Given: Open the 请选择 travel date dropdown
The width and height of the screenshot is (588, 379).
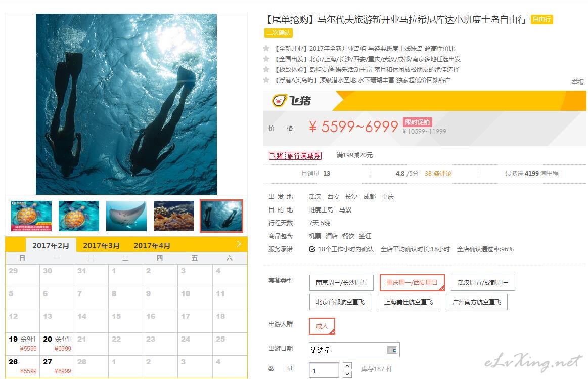Looking at the screenshot, I should (x=354, y=350).
